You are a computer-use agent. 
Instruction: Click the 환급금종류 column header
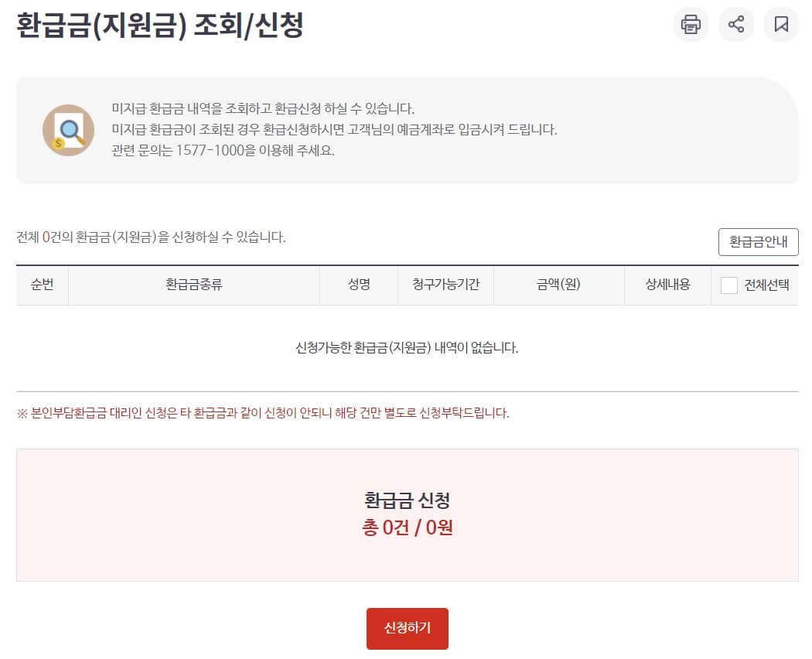[x=196, y=285]
